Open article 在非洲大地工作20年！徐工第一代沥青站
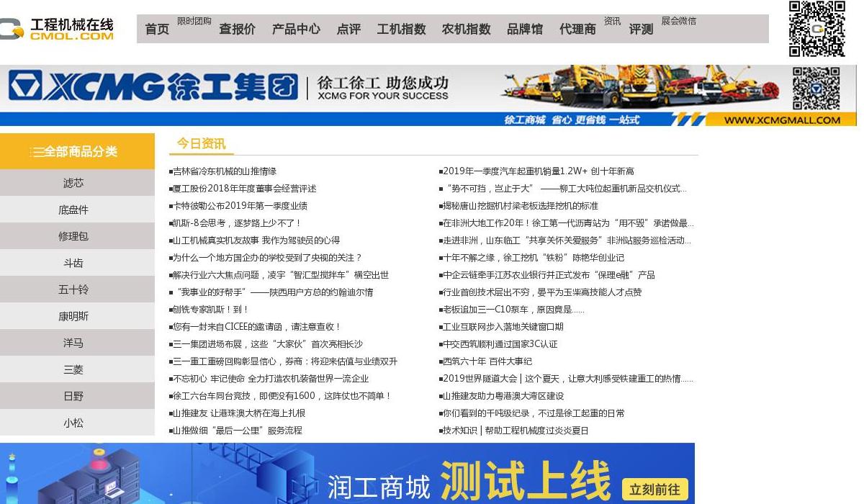Viewport: 864px width, 504px height. (567, 223)
